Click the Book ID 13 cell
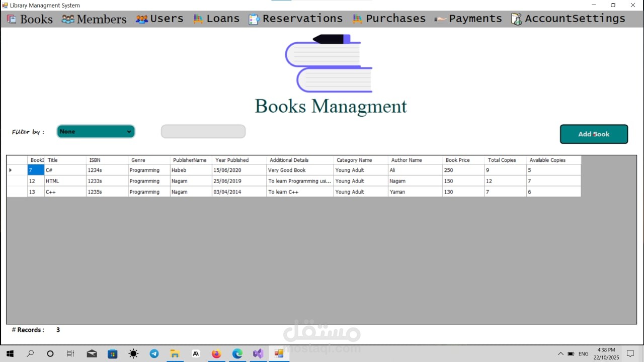The height and width of the screenshot is (362, 644). pos(36,192)
